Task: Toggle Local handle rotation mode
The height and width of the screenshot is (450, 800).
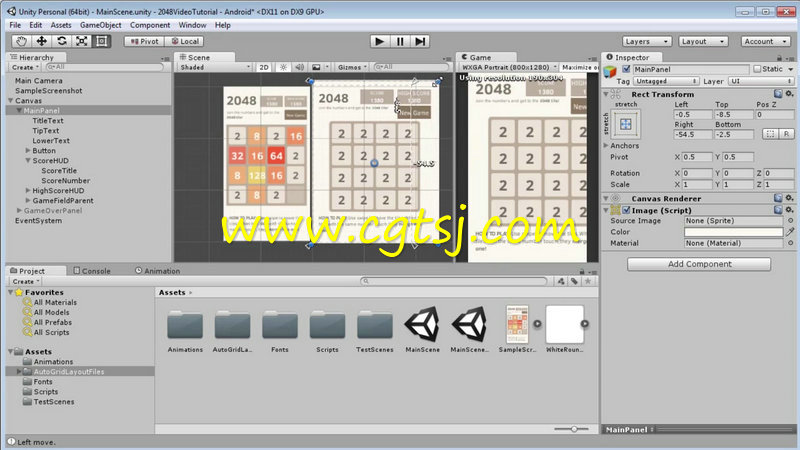Action: tap(185, 41)
